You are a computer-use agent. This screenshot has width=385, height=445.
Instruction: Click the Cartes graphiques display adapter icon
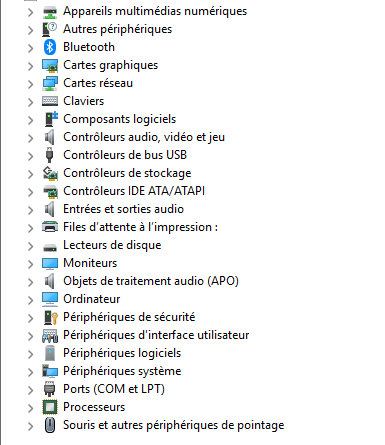[x=50, y=65]
